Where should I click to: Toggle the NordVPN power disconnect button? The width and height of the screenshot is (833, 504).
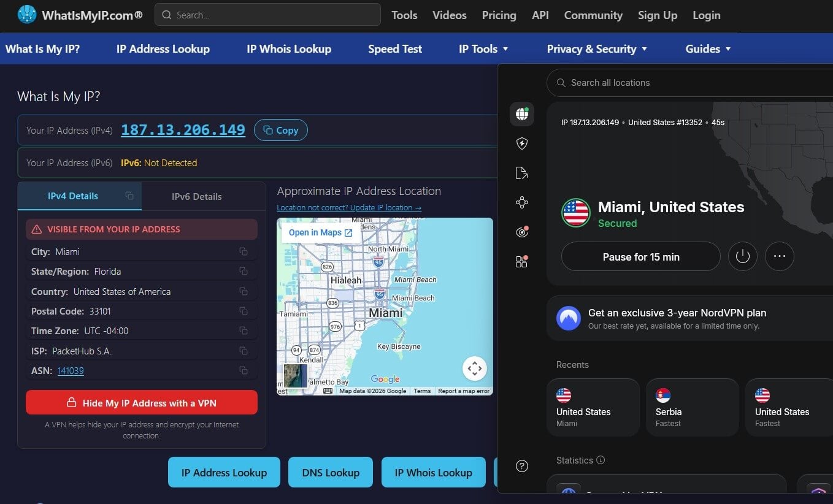pos(743,256)
